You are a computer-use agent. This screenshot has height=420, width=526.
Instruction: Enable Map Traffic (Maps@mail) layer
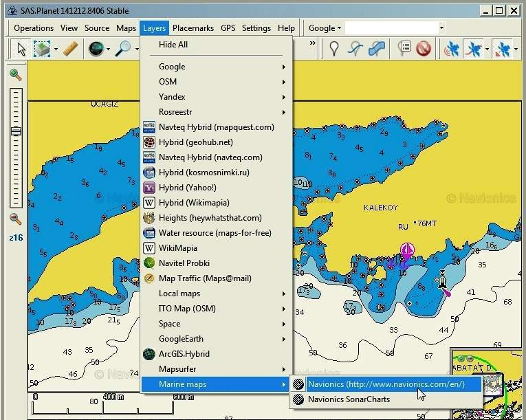click(217, 278)
